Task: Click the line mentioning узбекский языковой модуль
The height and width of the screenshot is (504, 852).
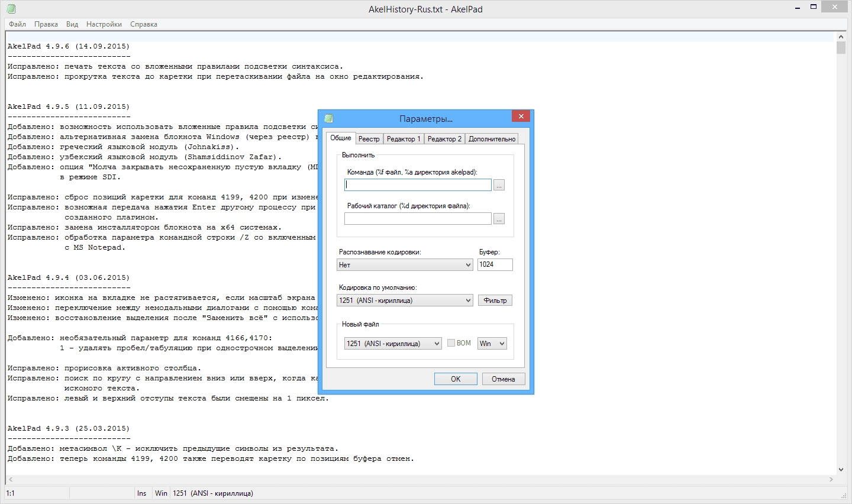Action: pos(145,157)
